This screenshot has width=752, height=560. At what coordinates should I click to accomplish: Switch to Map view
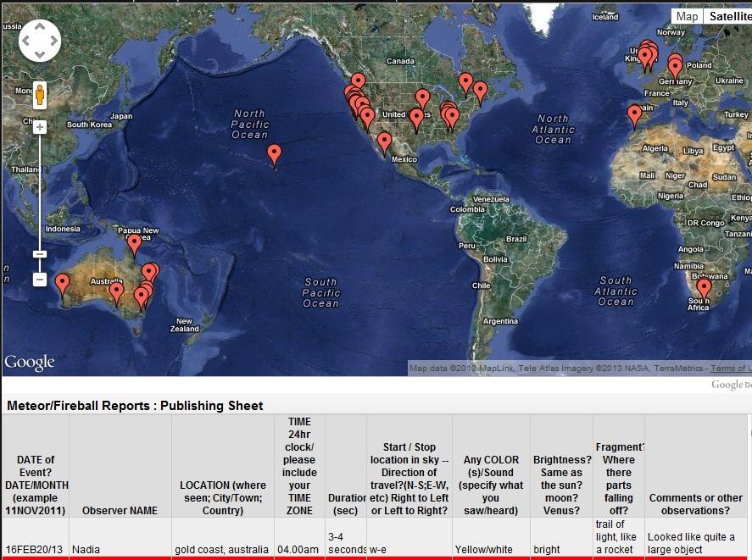pos(687,17)
